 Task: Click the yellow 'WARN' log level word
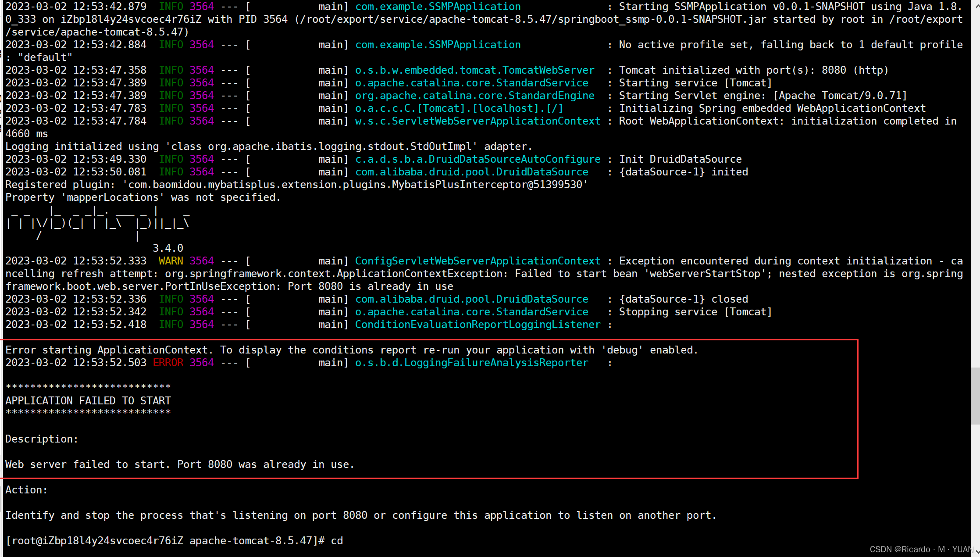(171, 261)
